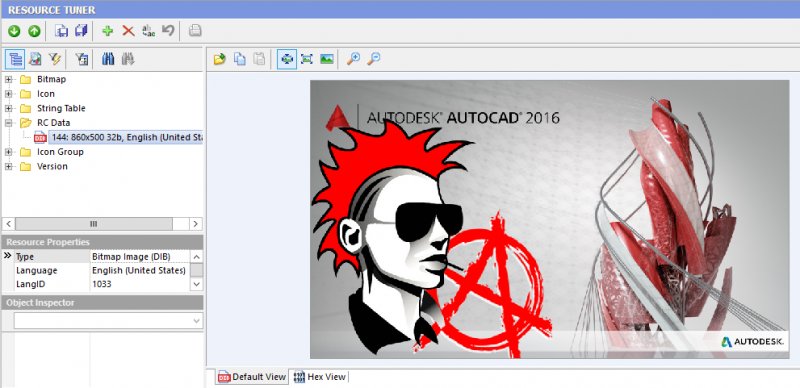Click the blue binoculars find icon
This screenshot has width=800, height=388.
(x=108, y=59)
